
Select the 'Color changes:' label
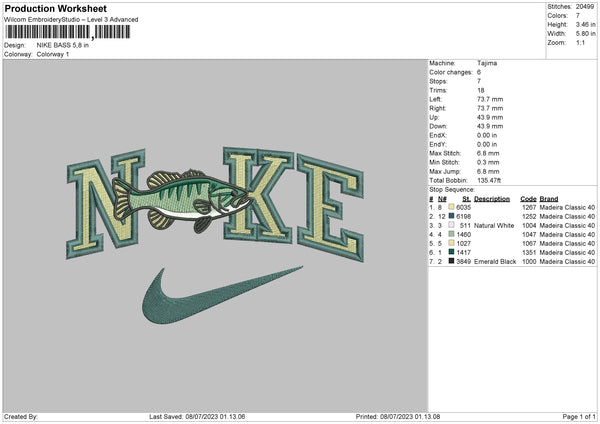451,72
